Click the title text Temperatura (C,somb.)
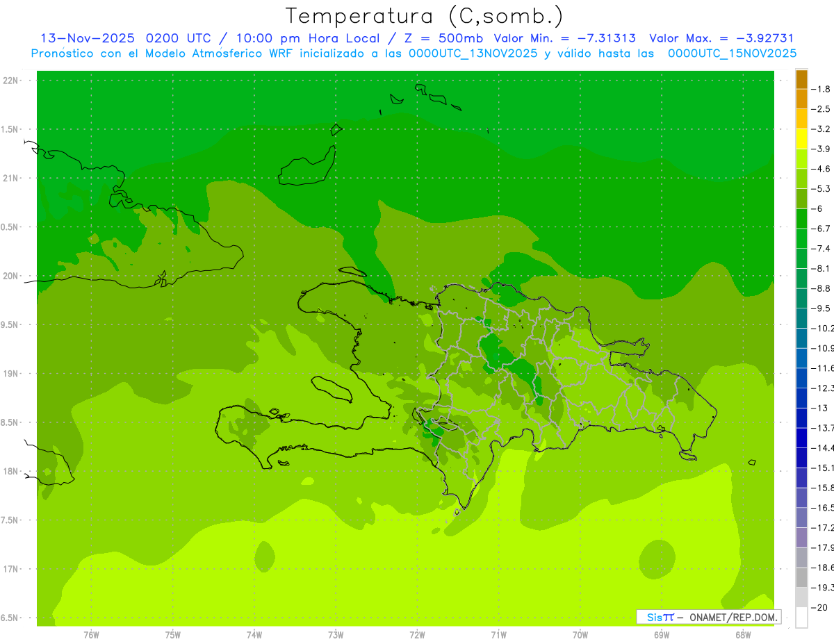834x644 pixels. pos(425,16)
